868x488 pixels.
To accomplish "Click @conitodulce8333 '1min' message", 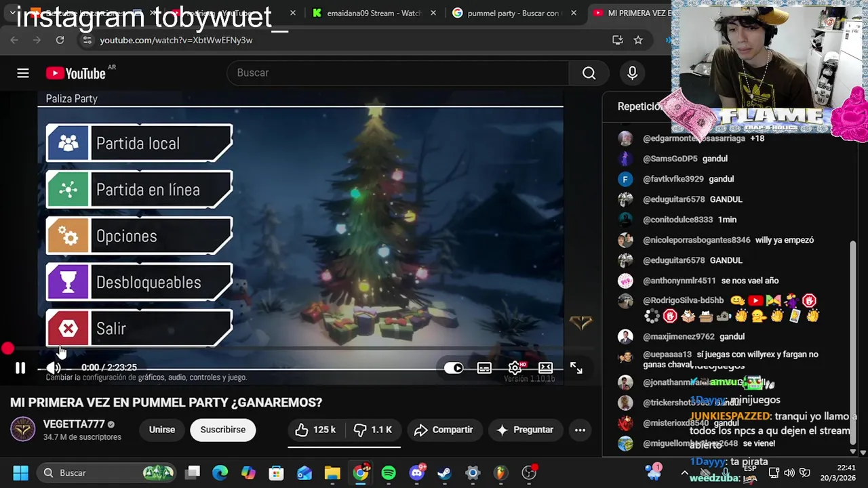I will [727, 220].
